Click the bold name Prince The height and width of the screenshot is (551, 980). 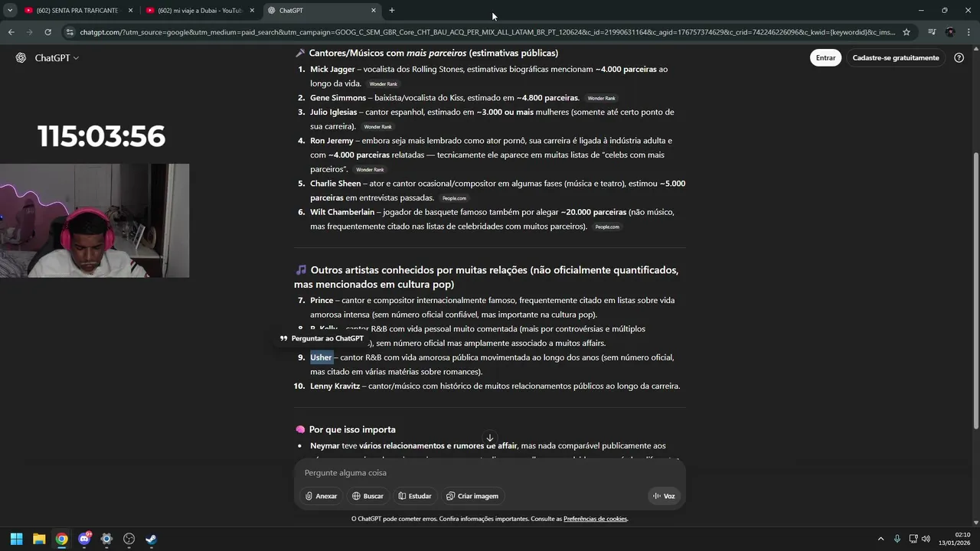coord(322,301)
